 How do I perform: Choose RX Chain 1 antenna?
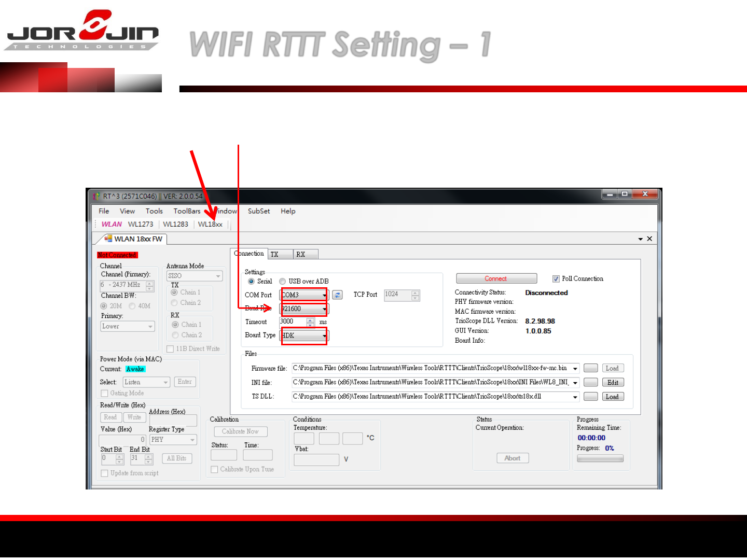click(x=175, y=325)
